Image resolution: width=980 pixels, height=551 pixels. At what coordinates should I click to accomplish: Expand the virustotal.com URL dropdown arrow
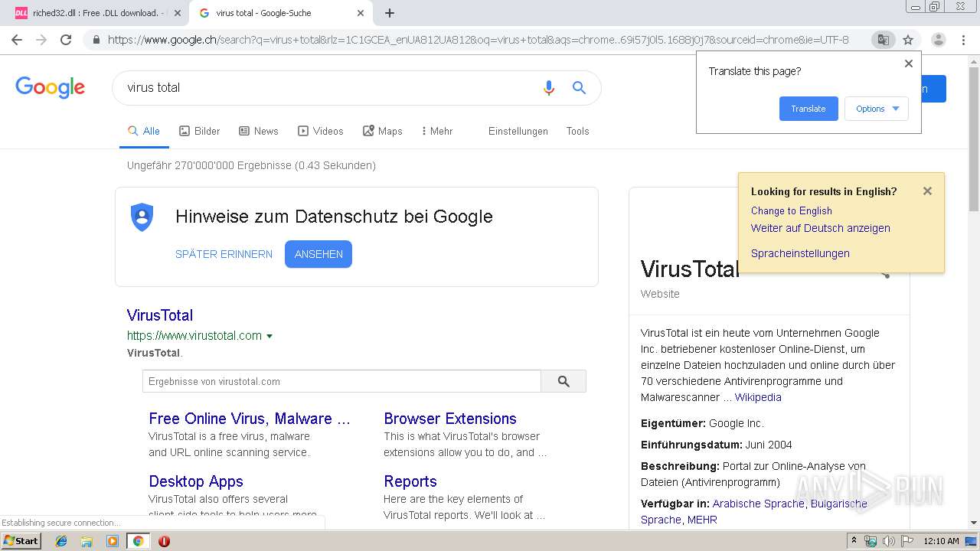(269, 336)
